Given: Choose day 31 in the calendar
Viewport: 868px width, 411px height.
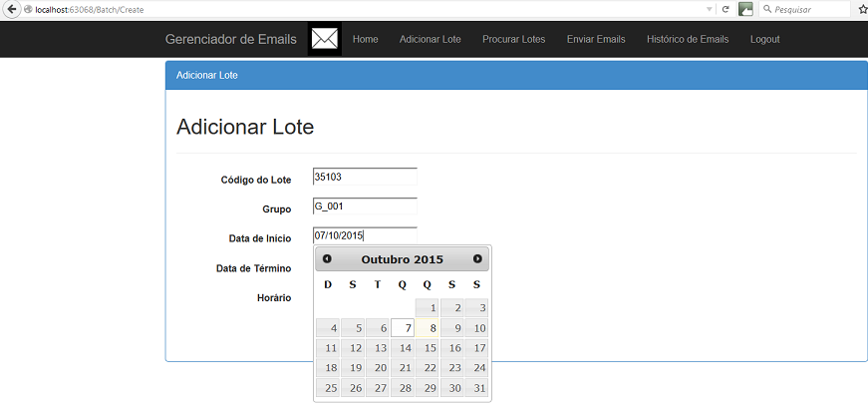Looking at the screenshot, I should (x=476, y=388).
